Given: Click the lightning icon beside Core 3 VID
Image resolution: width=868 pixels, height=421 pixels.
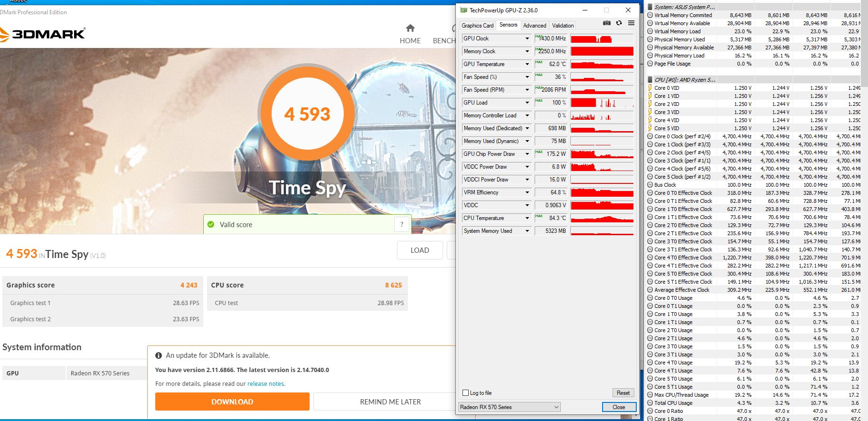Looking at the screenshot, I should tap(650, 112).
